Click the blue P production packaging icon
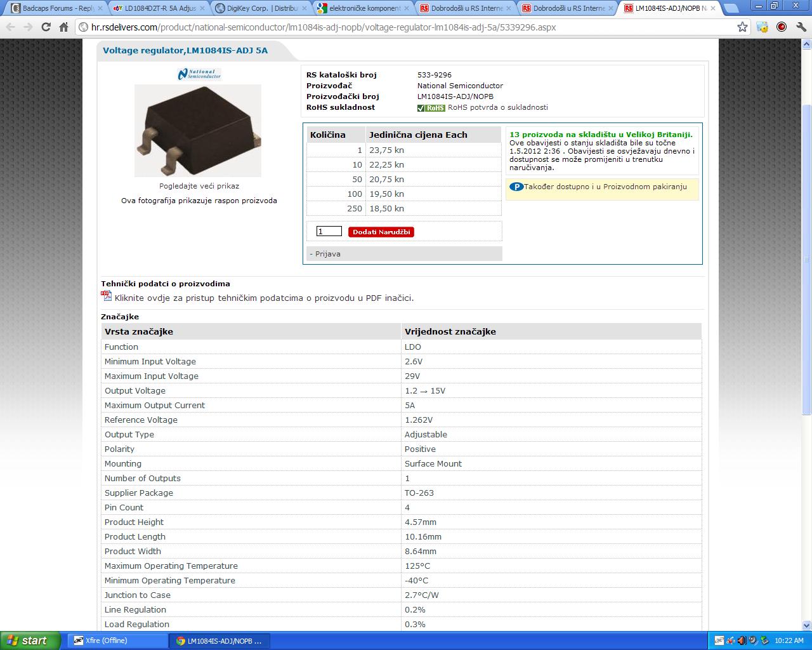812x650 pixels. tap(516, 187)
